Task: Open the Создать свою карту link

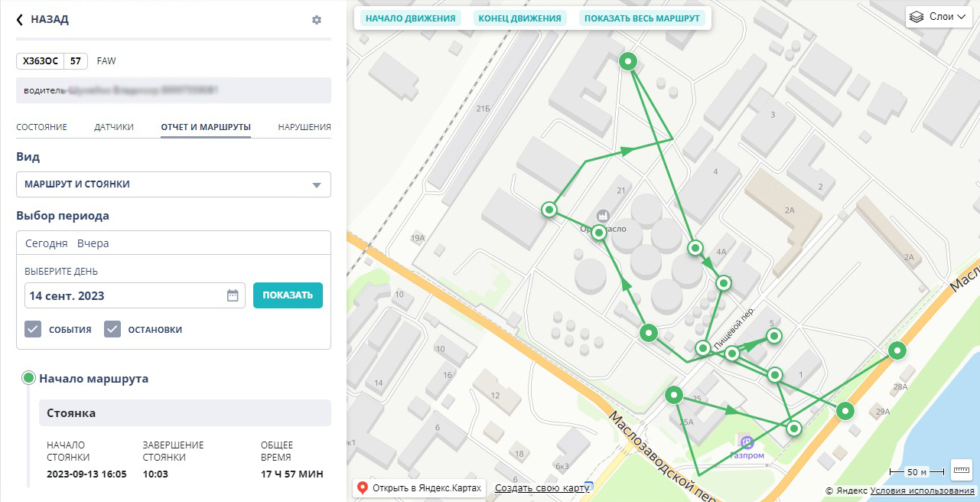Action: (x=542, y=488)
